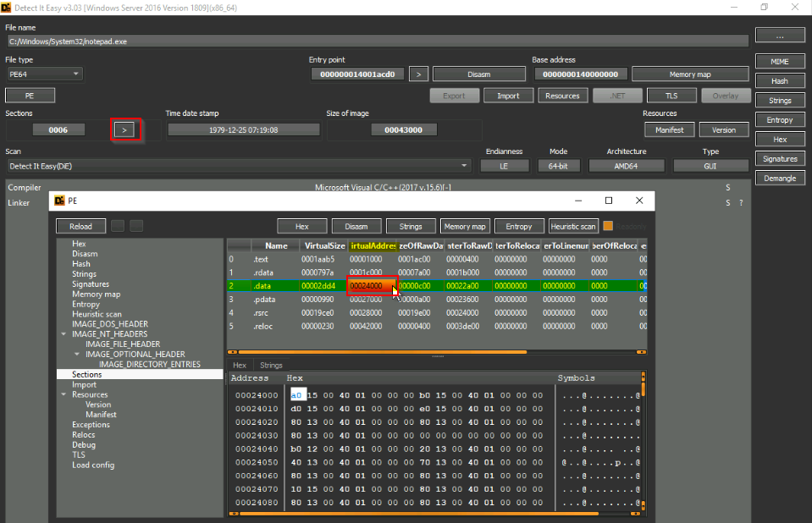This screenshot has width=812, height=523.
Task: Click the main window Strings side button
Action: coord(780,101)
